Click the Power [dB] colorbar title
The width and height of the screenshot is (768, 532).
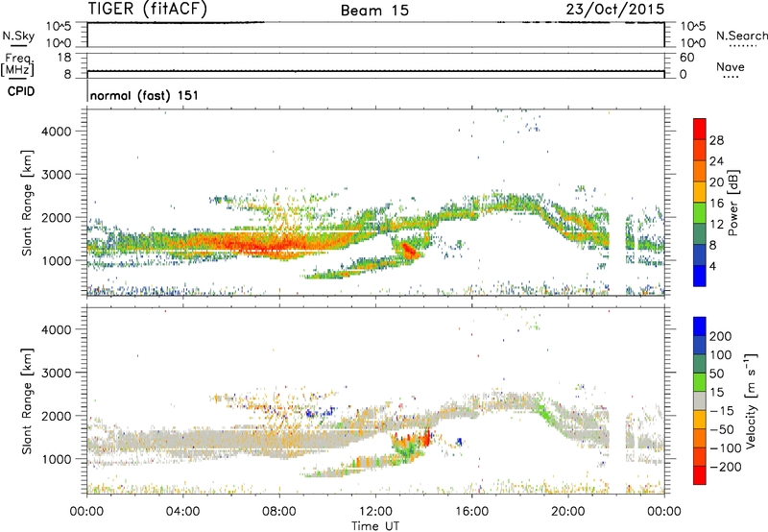pos(733,203)
